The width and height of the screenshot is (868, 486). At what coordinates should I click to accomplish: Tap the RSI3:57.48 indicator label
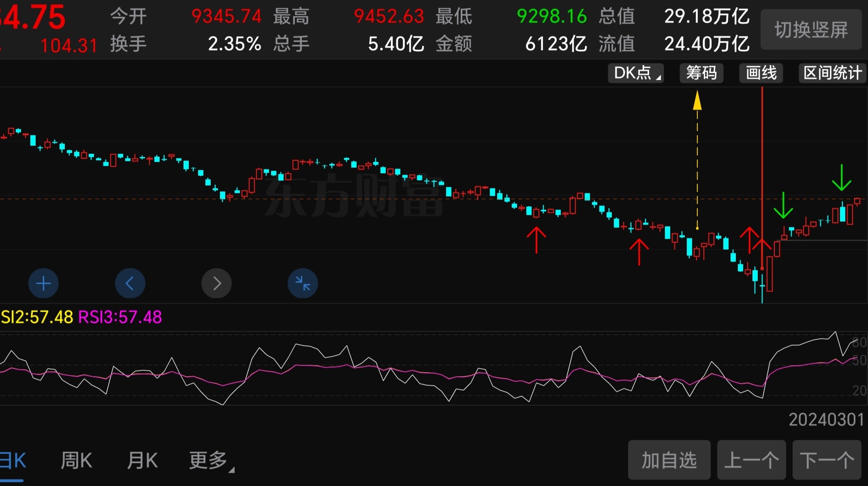pyautogui.click(x=120, y=317)
